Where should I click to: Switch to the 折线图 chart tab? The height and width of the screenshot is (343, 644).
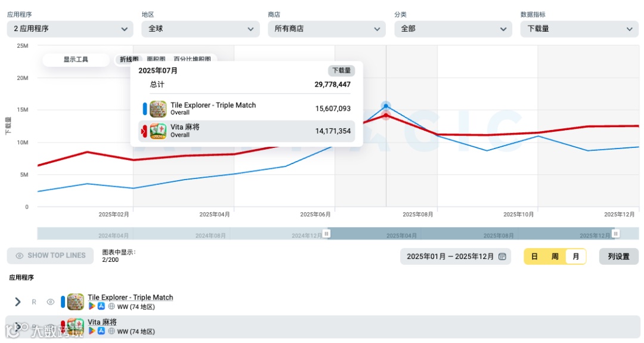(129, 59)
